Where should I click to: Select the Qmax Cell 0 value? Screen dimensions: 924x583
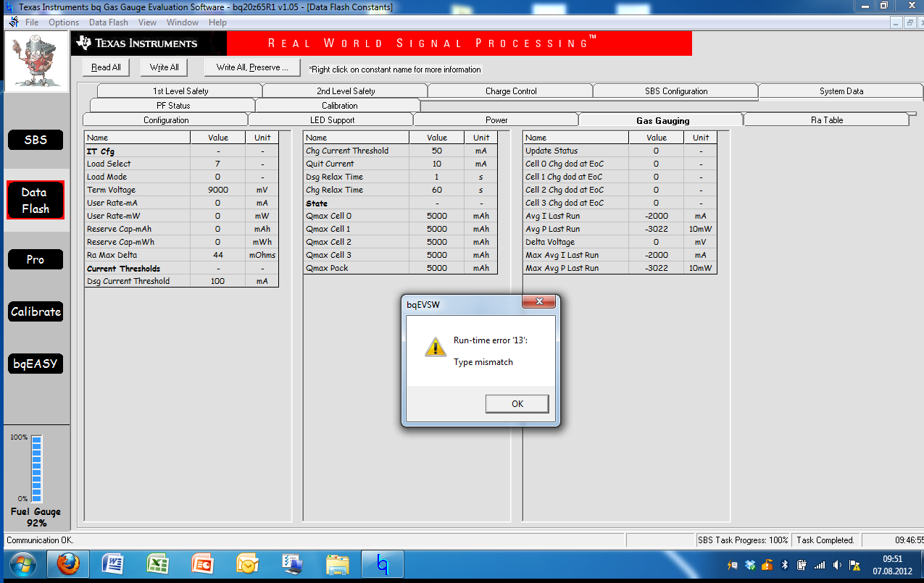(437, 216)
